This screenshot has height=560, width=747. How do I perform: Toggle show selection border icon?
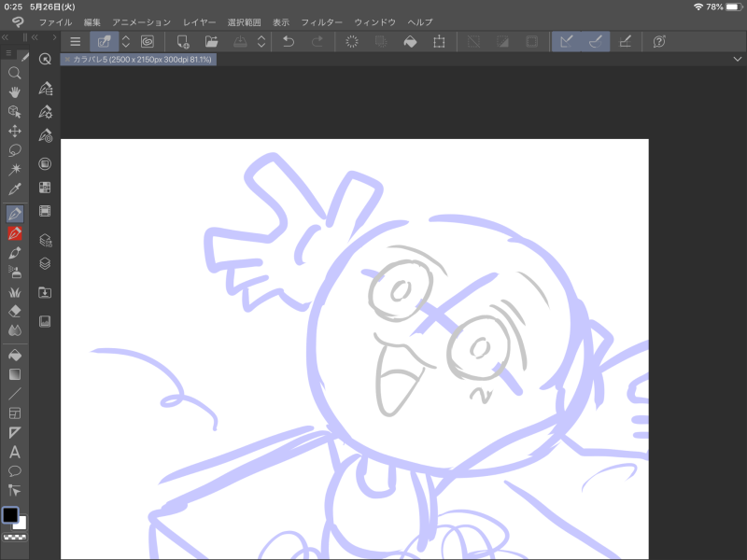click(x=531, y=42)
